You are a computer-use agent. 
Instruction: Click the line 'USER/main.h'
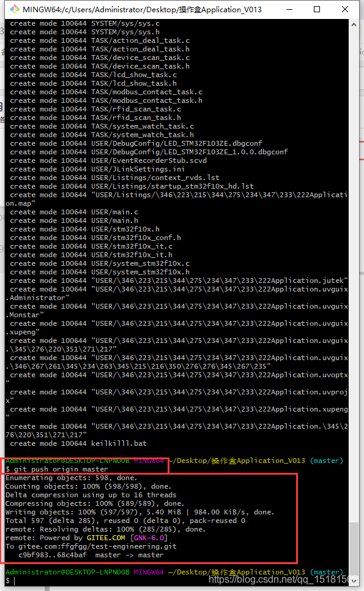(74, 220)
